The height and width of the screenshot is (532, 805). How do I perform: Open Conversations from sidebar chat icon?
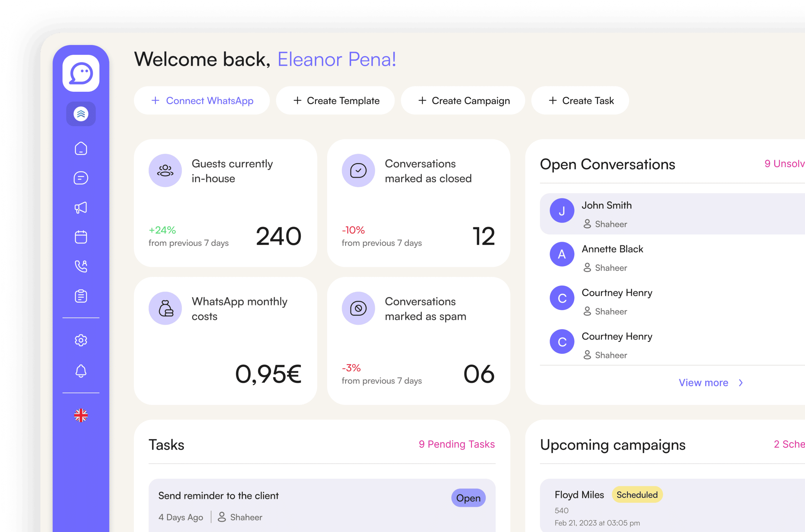pos(81,178)
